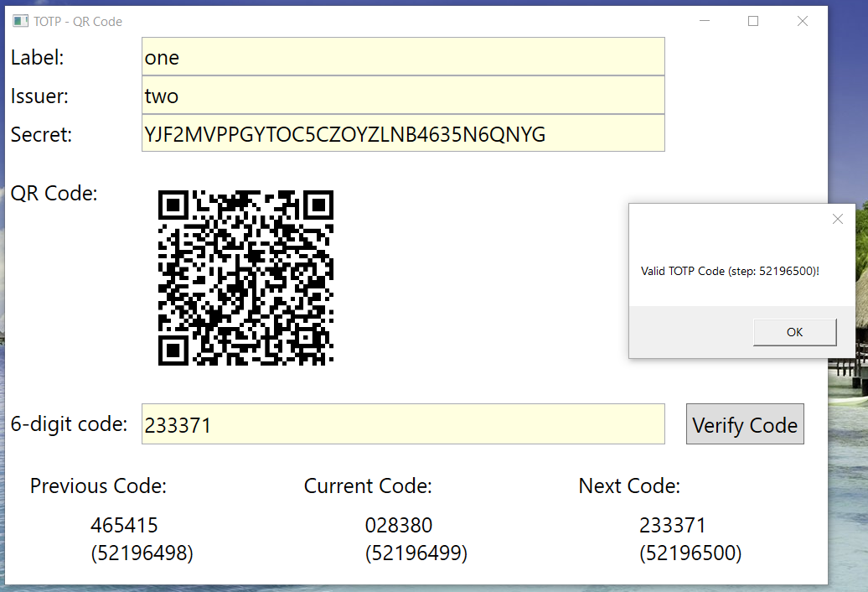Click the current code value 028380
This screenshot has width=868, height=592.
(399, 526)
